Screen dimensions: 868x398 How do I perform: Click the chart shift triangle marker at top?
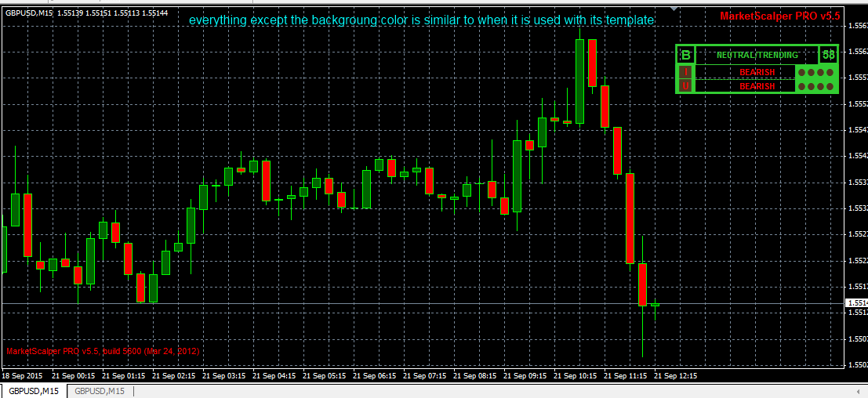pyautogui.click(x=673, y=9)
